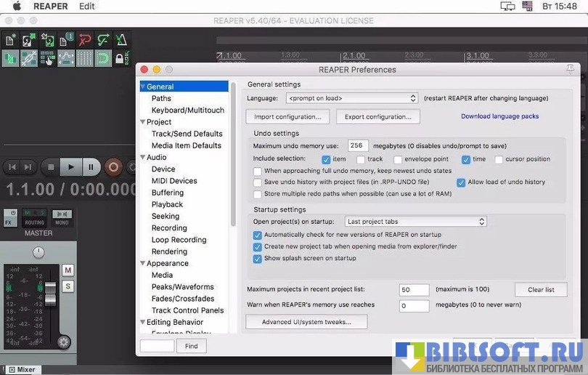Collapse the Audio tree section
Viewport: 588px width, 375px height.
(x=143, y=158)
